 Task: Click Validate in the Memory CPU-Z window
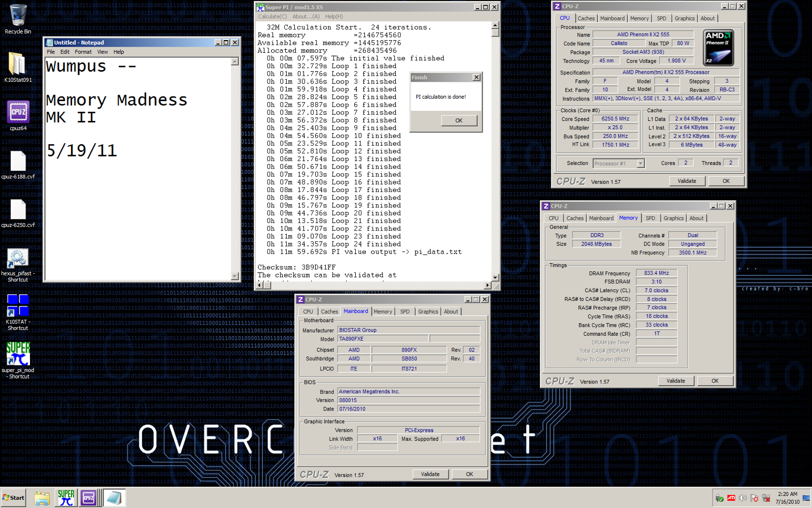click(675, 381)
